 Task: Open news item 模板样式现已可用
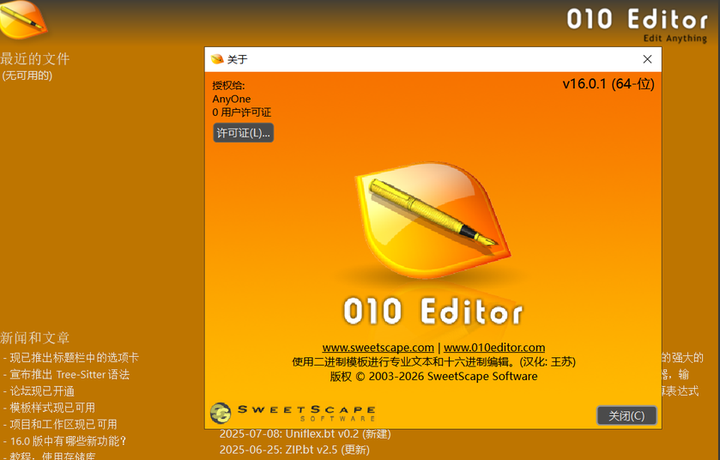52,408
